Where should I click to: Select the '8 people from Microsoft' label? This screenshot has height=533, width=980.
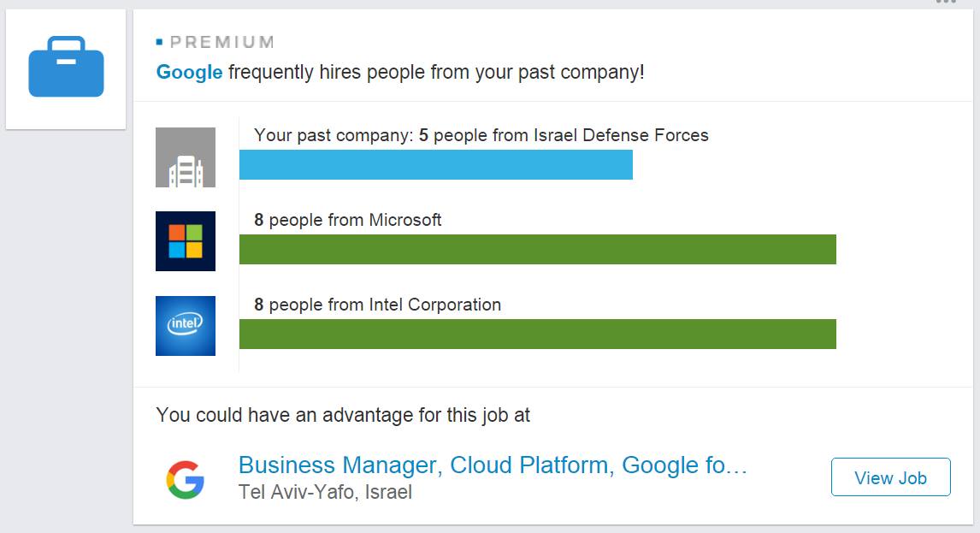pyautogui.click(x=348, y=220)
